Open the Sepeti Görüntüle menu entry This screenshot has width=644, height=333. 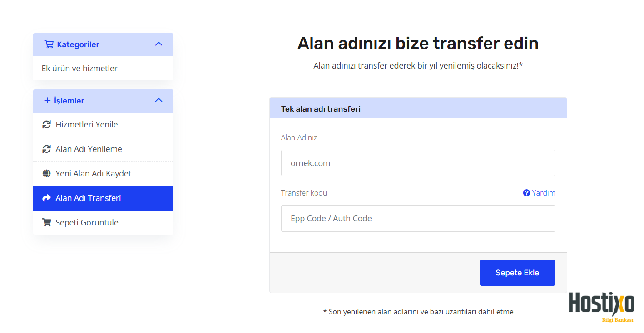(87, 223)
